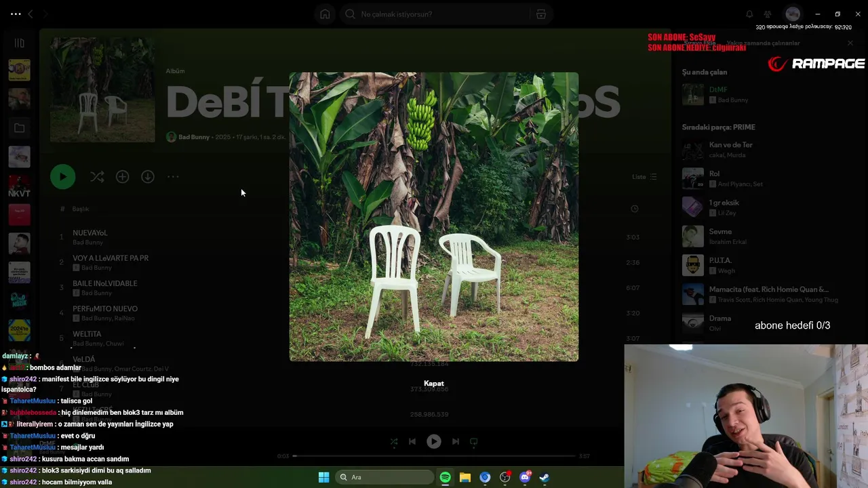This screenshot has width=868, height=488.
Task: Toggle shuffle in the player bar
Action: (x=394, y=441)
